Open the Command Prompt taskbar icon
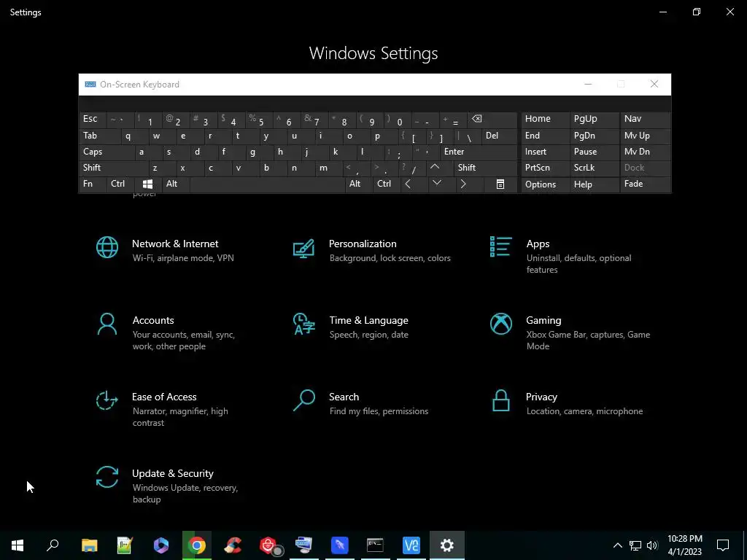The height and width of the screenshot is (560, 747). [x=375, y=545]
